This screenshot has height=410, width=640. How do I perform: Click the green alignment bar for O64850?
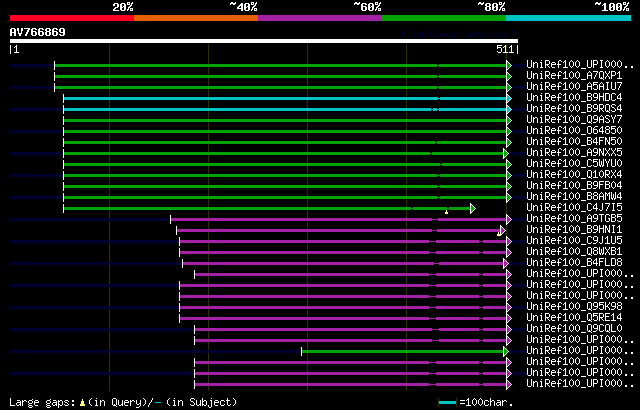(x=285, y=131)
